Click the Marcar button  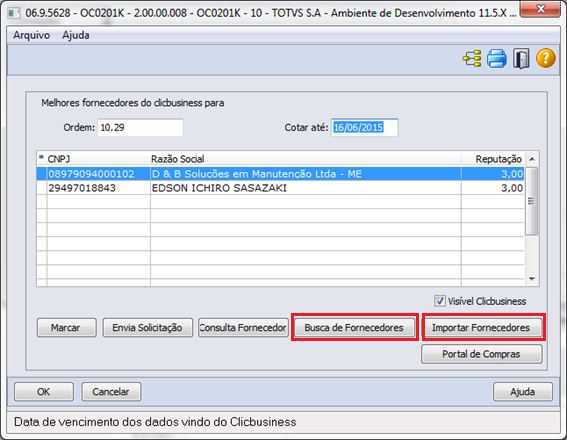pyautogui.click(x=67, y=328)
